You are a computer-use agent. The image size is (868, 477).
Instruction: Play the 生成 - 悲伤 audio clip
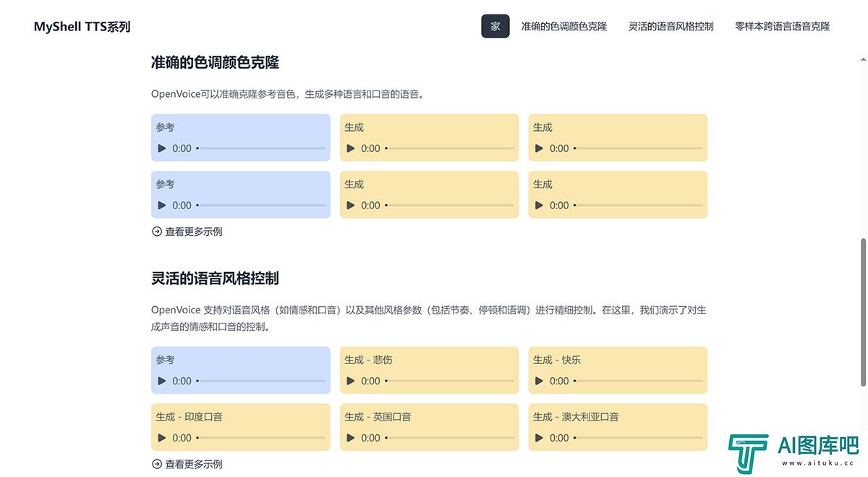[351, 381]
